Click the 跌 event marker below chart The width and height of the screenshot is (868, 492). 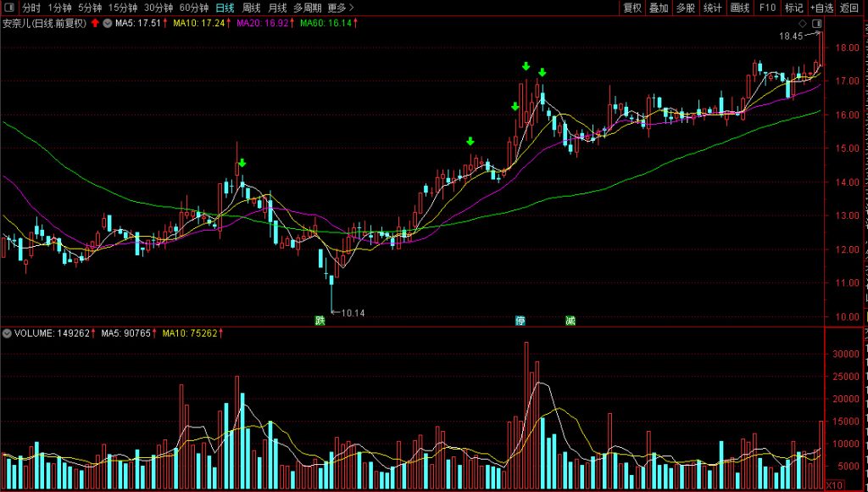click(320, 321)
